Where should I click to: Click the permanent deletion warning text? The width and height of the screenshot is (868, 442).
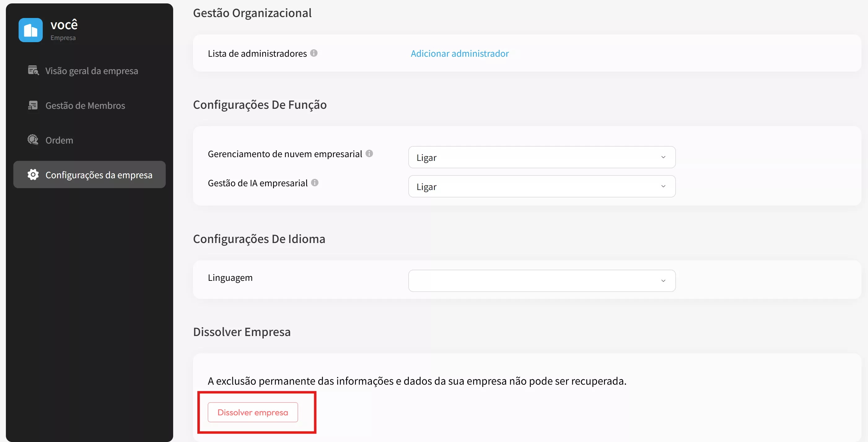coord(417,381)
